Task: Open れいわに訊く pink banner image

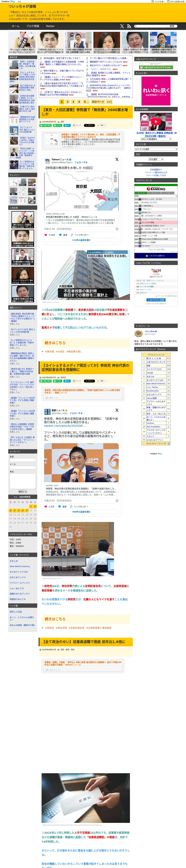Action: 156,91
